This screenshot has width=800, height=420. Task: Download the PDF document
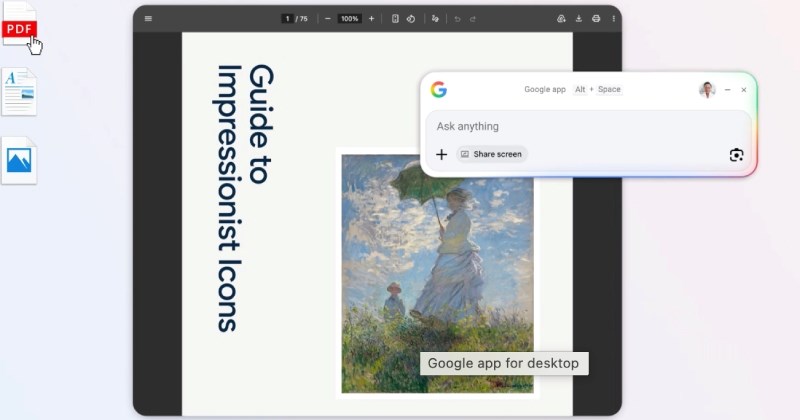[x=578, y=18]
